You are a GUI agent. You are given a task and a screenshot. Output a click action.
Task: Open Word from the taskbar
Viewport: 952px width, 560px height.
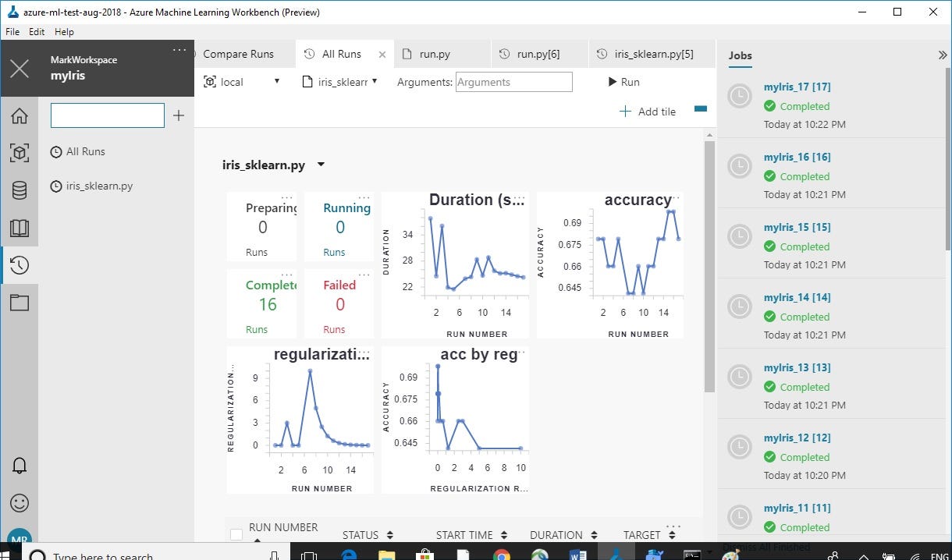[x=577, y=555]
